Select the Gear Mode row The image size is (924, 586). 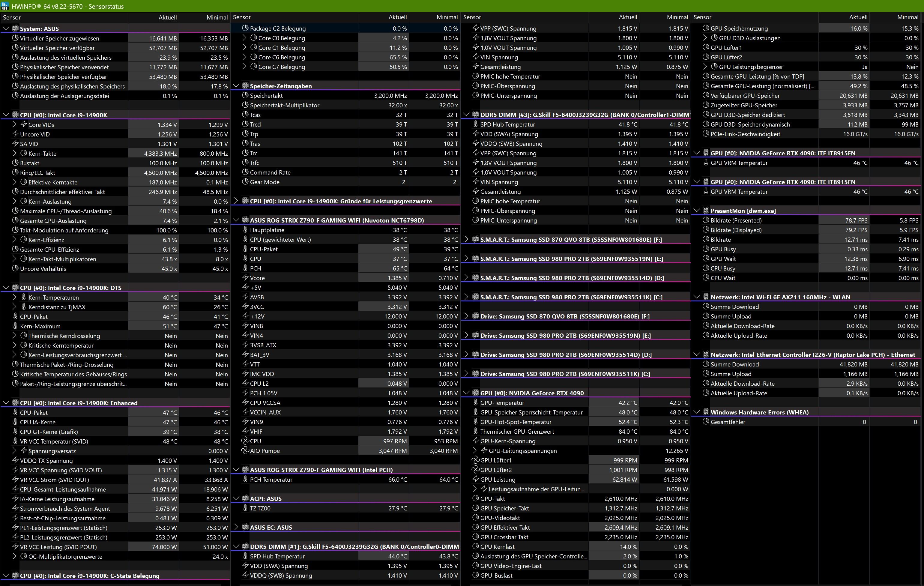(345, 181)
